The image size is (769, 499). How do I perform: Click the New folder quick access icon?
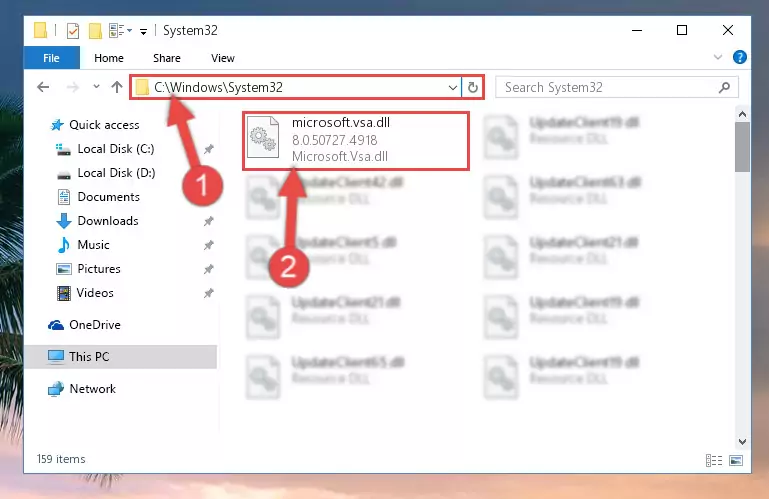pos(95,30)
